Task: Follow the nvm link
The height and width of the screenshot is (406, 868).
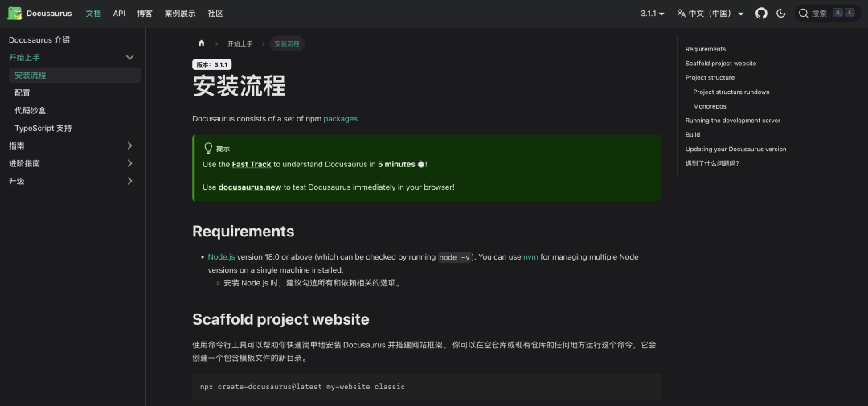Action: [x=530, y=257]
